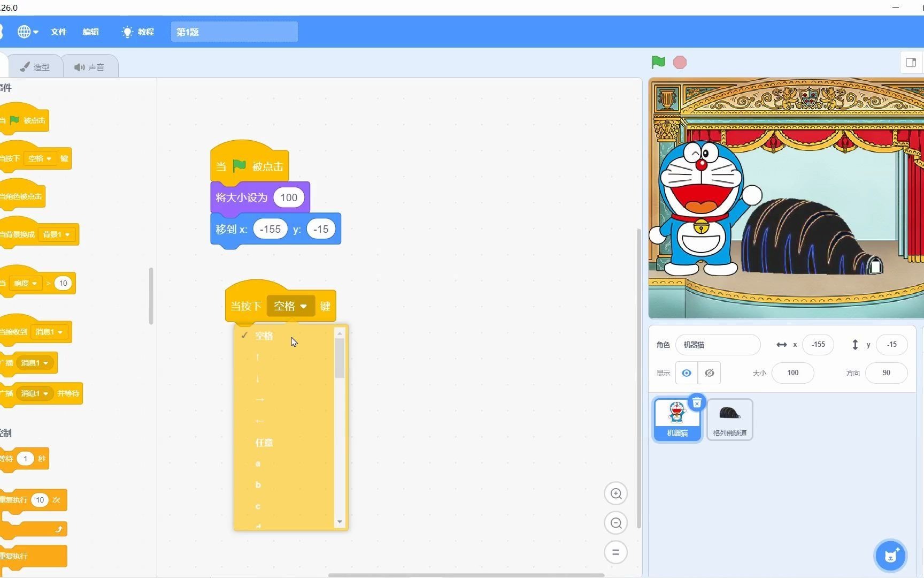The height and width of the screenshot is (578, 924).
Task: Open 消息1 dropdown in 当接收到 block
Action: click(49, 332)
